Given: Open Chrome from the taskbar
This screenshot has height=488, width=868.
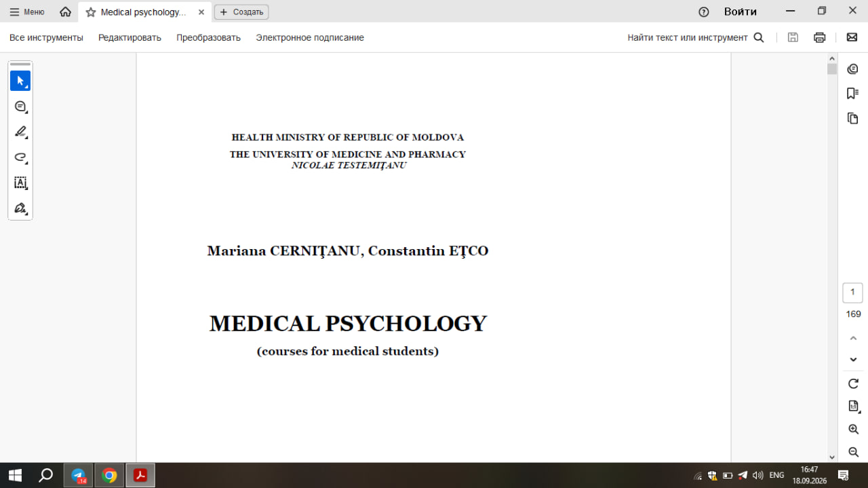Looking at the screenshot, I should point(109,475).
